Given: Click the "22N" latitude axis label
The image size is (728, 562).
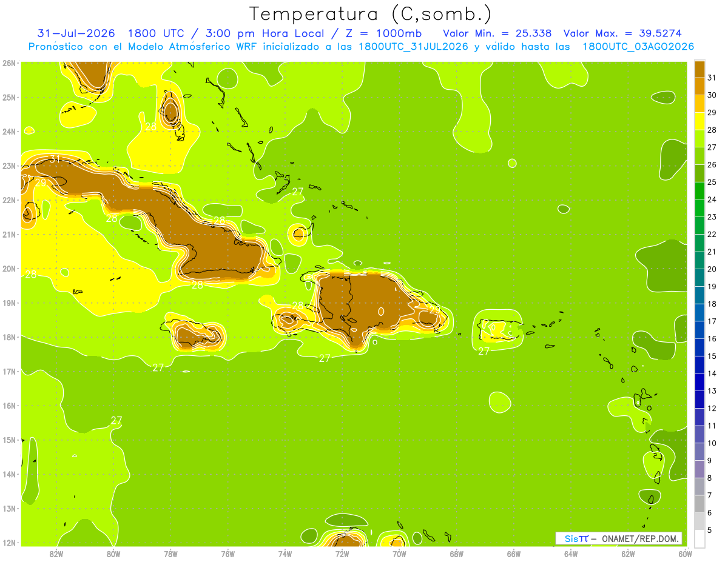Looking at the screenshot, I should 9,200.
